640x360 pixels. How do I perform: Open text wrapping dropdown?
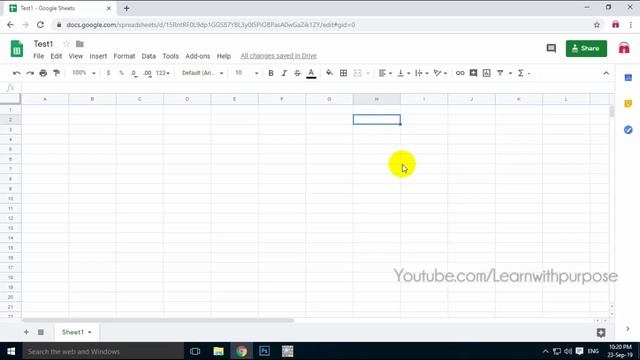[421, 73]
